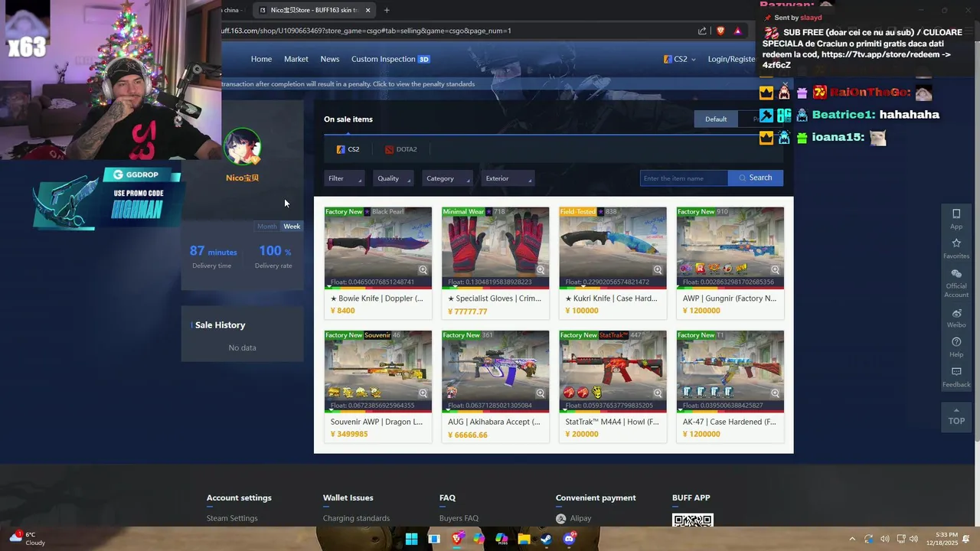Select the DOTA2 game tab

[x=401, y=149]
